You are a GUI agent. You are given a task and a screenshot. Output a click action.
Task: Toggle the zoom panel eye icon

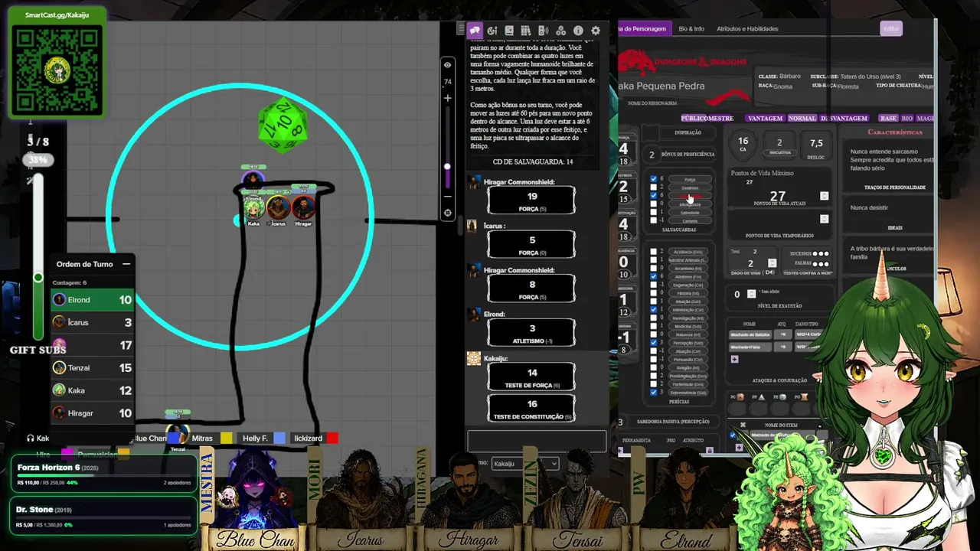[448, 65]
